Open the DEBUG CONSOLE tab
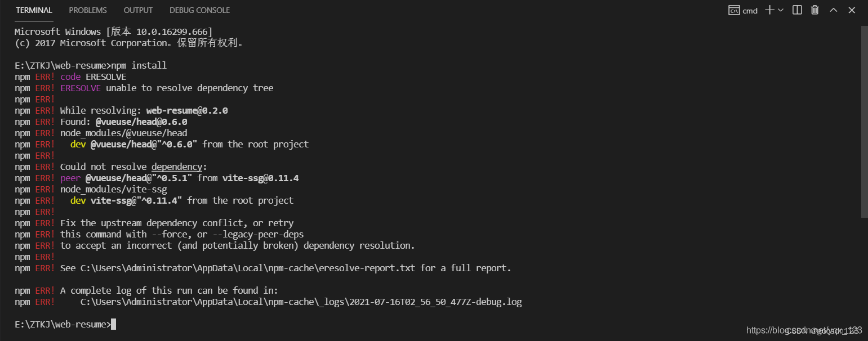The width and height of the screenshot is (868, 341). tap(199, 10)
